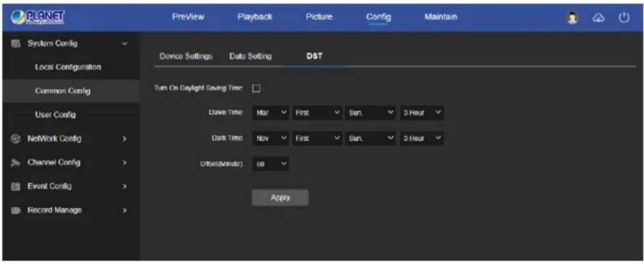644x262 pixels.
Task: Click the cloud upload icon
Action: (599, 17)
